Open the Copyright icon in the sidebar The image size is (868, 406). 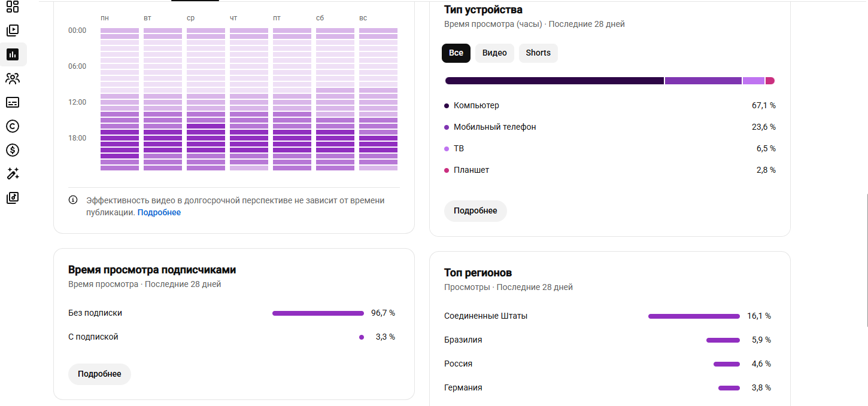[13, 126]
